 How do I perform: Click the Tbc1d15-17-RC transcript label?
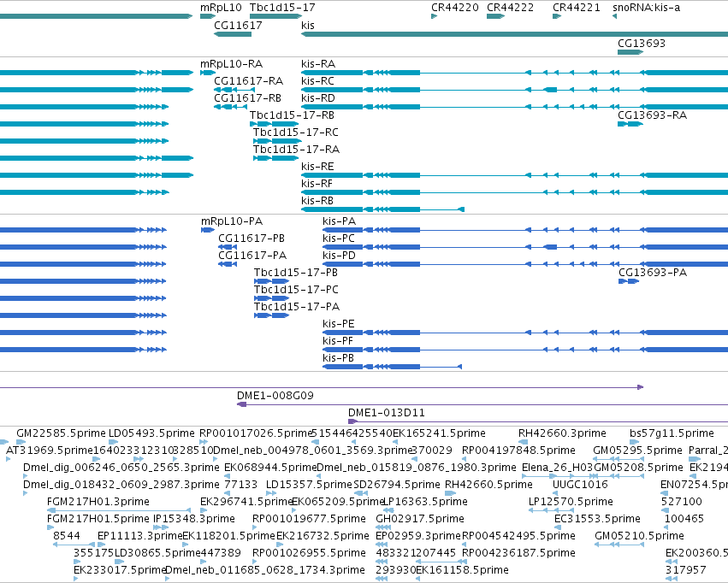(x=296, y=132)
